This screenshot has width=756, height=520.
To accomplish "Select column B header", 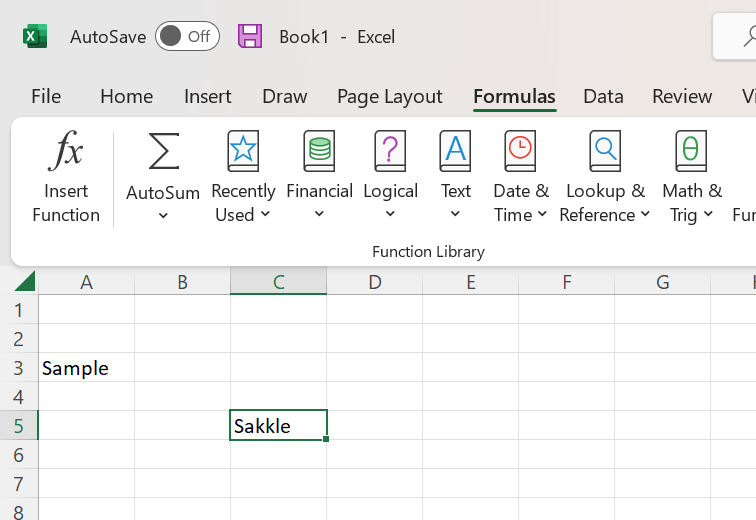I will click(182, 282).
